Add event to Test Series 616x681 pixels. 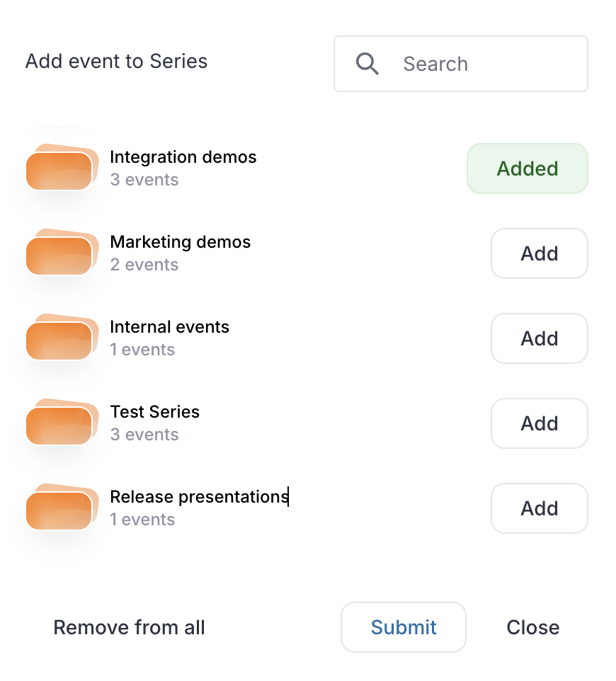(540, 423)
